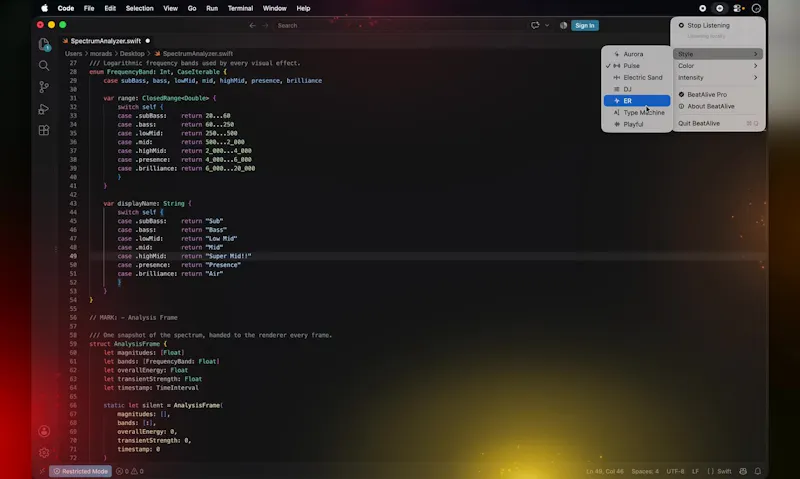Toggle Stop Listening in BeatAlive menu
The width and height of the screenshot is (800, 479).
pos(718,25)
